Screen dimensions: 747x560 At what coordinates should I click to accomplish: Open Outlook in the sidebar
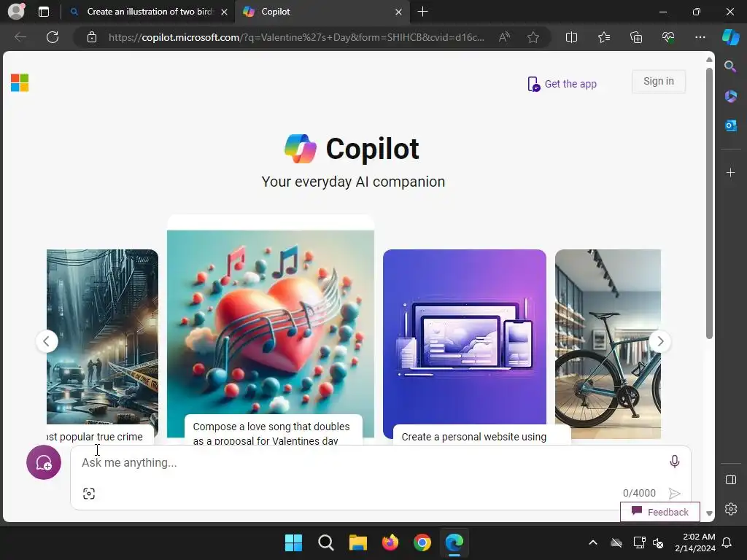tap(730, 125)
